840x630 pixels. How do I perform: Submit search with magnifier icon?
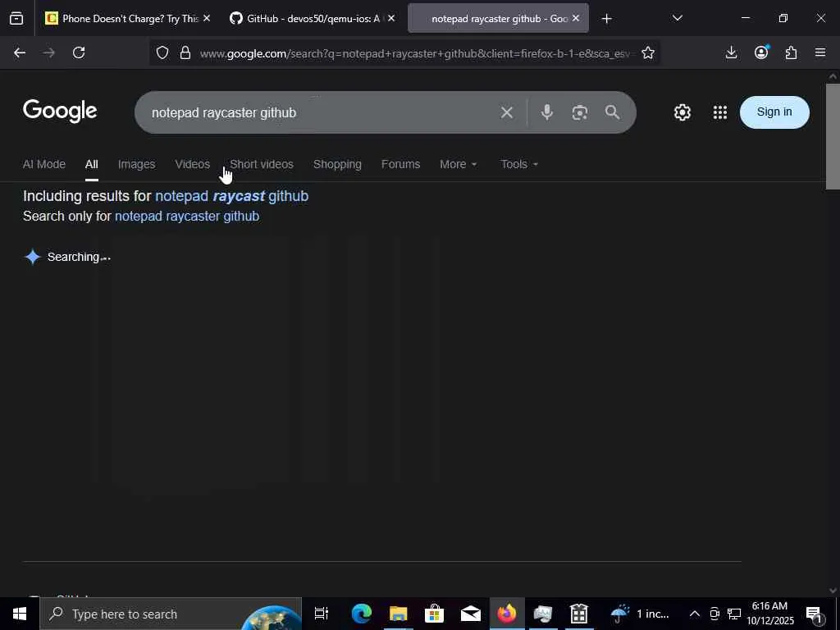[x=612, y=112]
